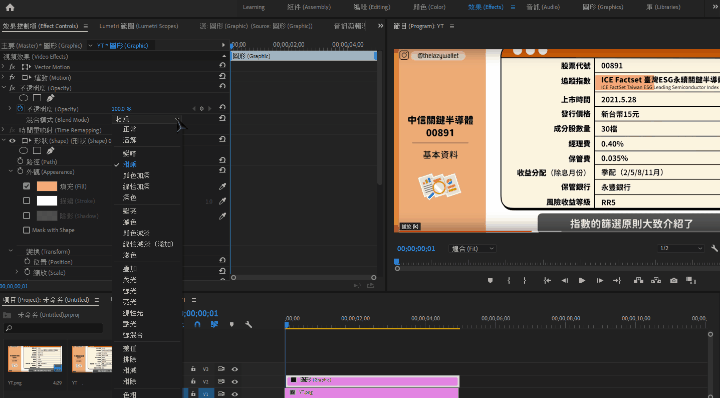This screenshot has height=398, width=720.
Task: Expand the Time Remapping effect
Action: (3, 130)
